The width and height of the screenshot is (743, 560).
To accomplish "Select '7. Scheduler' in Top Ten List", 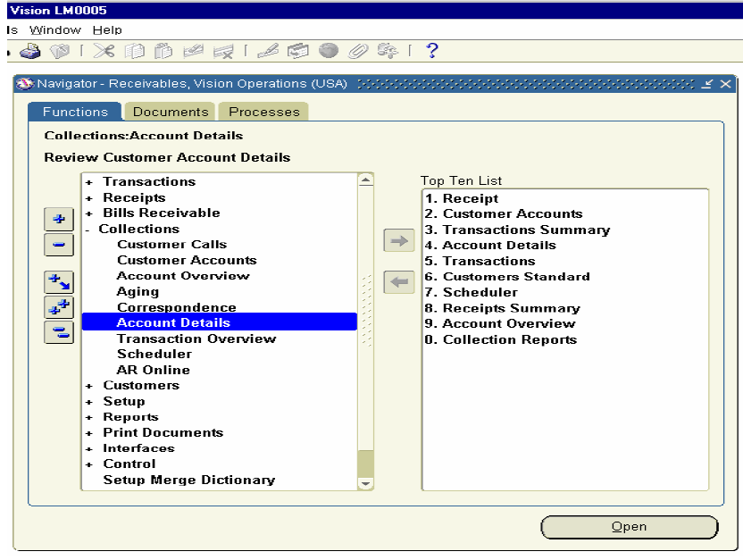I will point(471,292).
